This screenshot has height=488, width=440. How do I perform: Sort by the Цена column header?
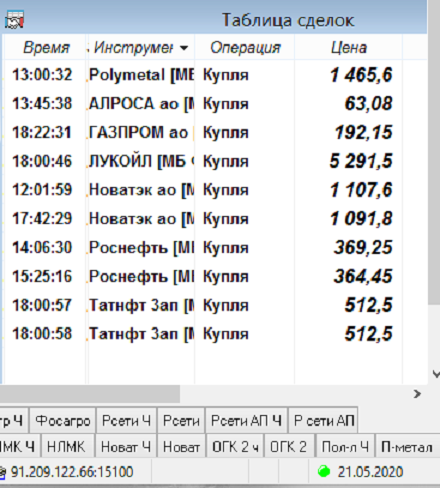349,48
